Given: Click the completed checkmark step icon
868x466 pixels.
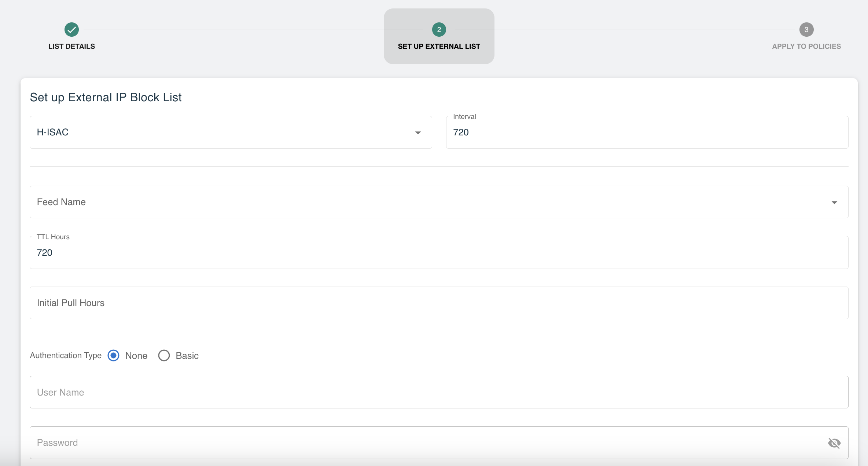Looking at the screenshot, I should 71,29.
